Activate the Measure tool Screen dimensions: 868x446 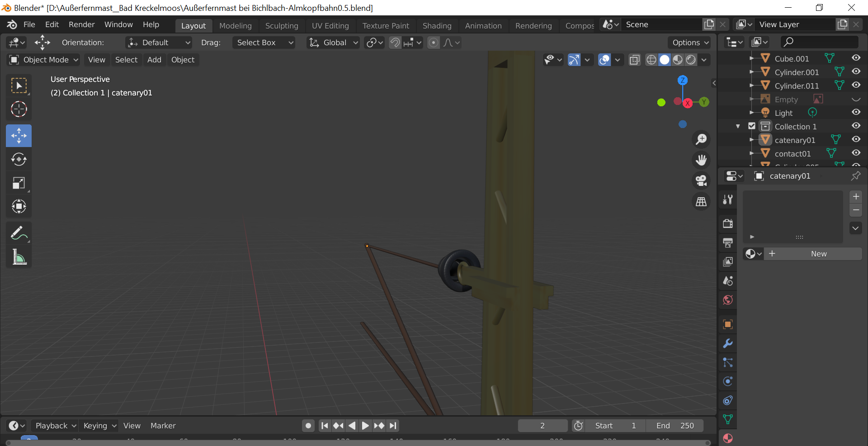click(x=19, y=257)
